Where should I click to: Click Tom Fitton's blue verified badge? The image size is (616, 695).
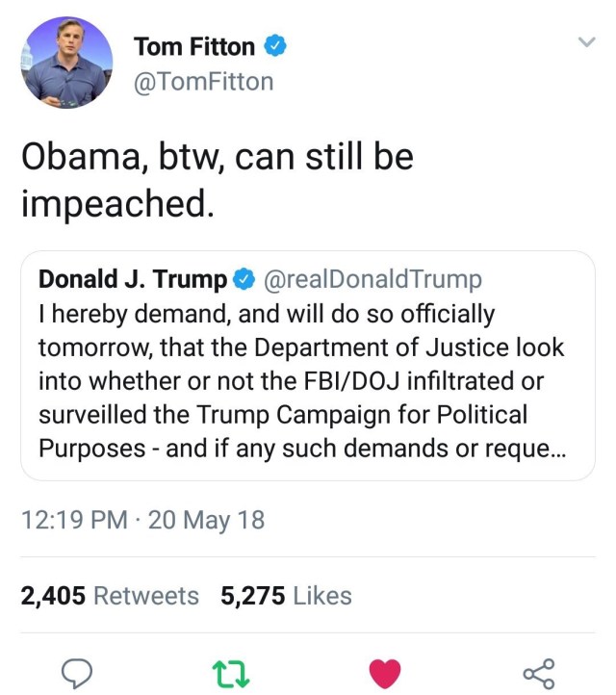point(273,45)
